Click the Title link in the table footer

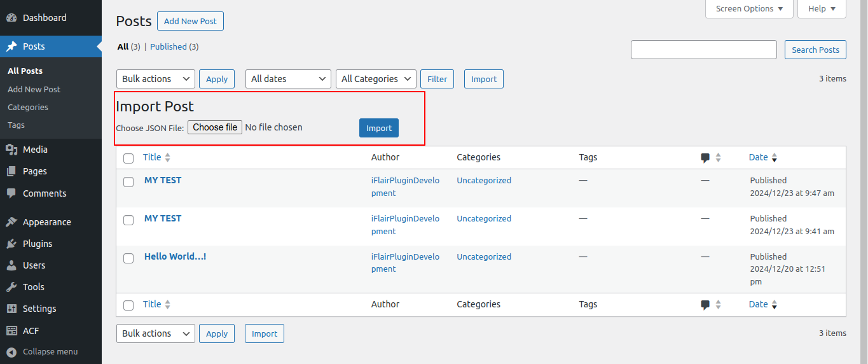[x=152, y=304]
